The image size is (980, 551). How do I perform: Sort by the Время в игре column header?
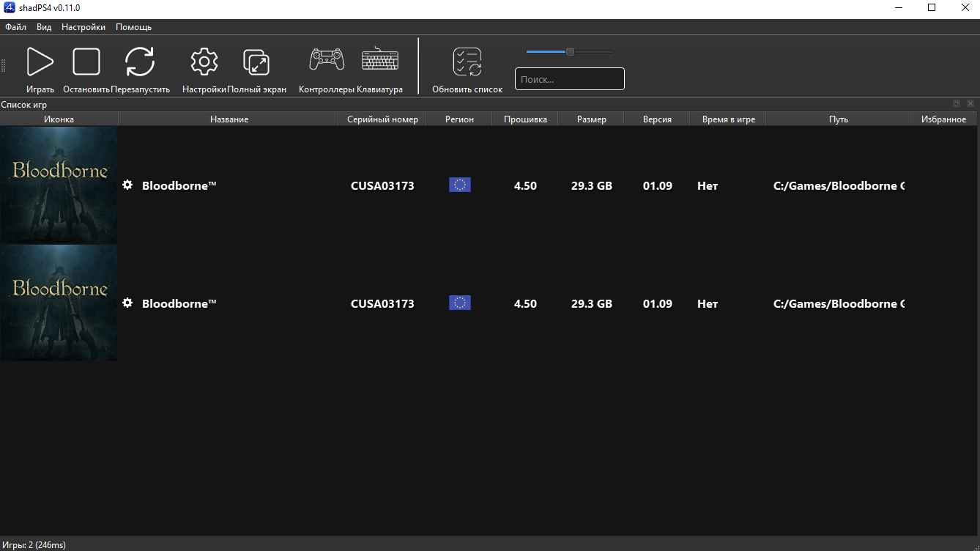(728, 119)
